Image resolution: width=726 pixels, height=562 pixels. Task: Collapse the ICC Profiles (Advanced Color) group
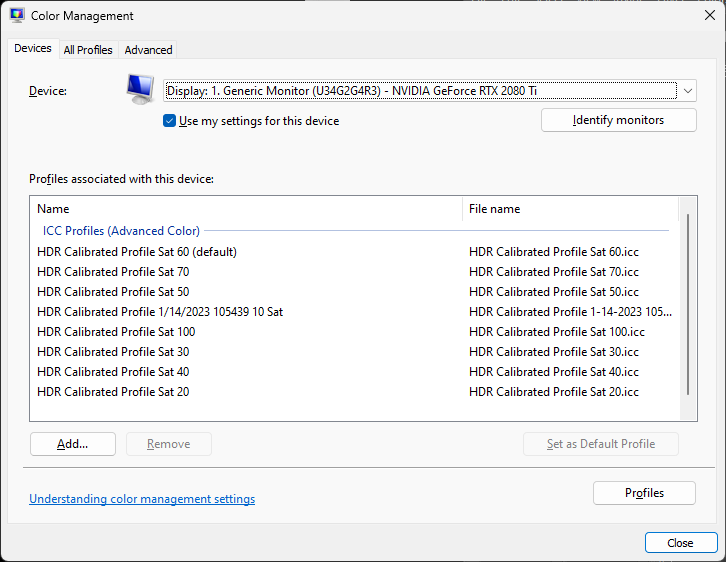[121, 231]
